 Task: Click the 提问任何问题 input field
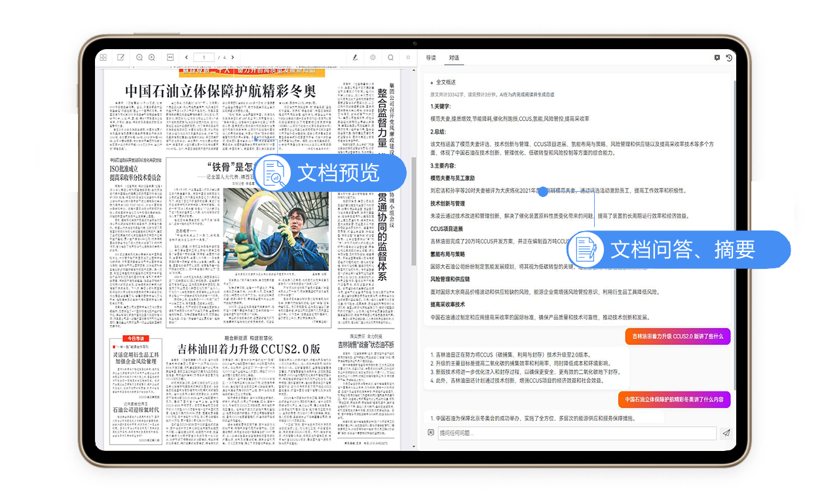click(576, 433)
